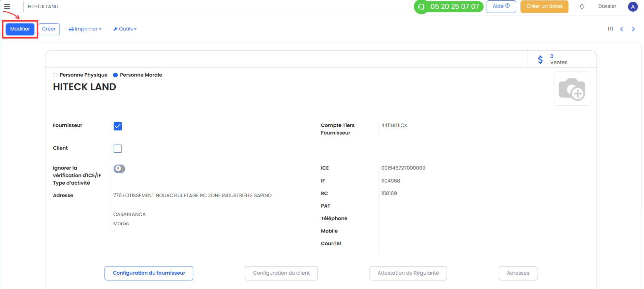
Task: Click the 1/1 record pager counter
Action: tap(610, 29)
